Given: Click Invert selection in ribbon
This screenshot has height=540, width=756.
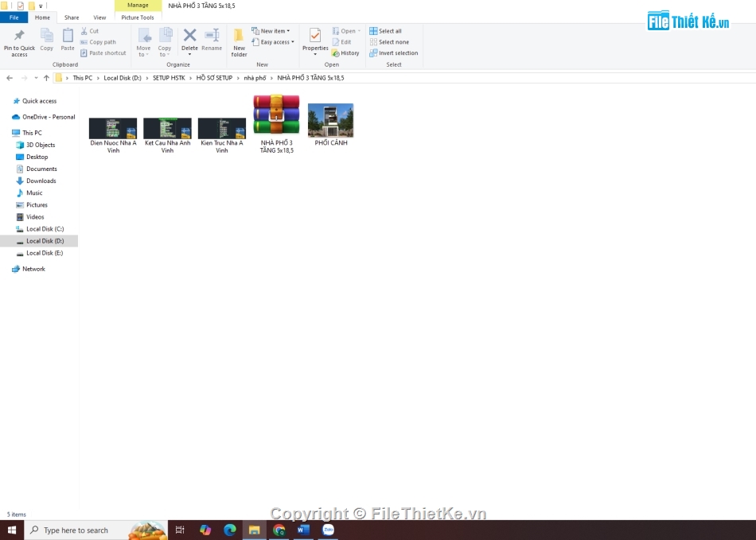Looking at the screenshot, I should point(394,53).
